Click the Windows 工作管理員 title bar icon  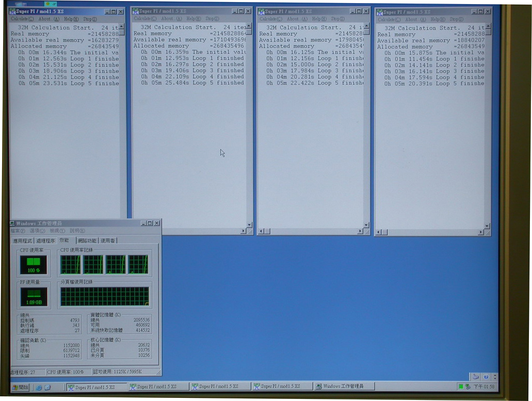(x=12, y=223)
